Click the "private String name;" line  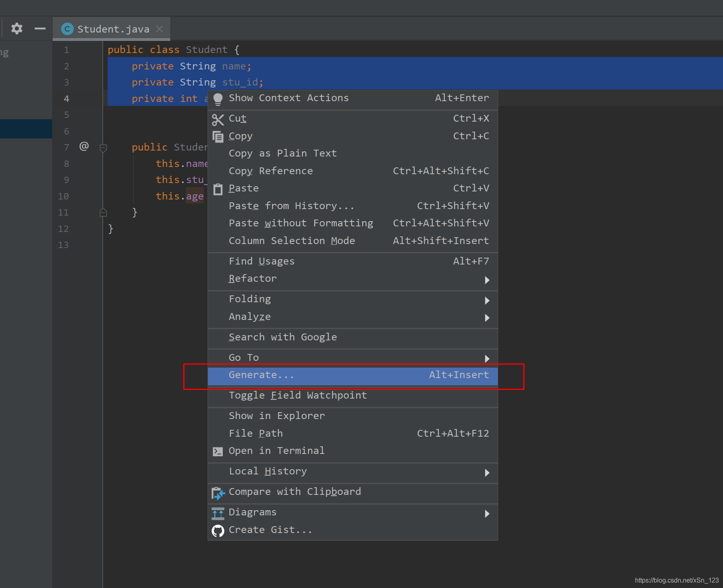tap(191, 66)
